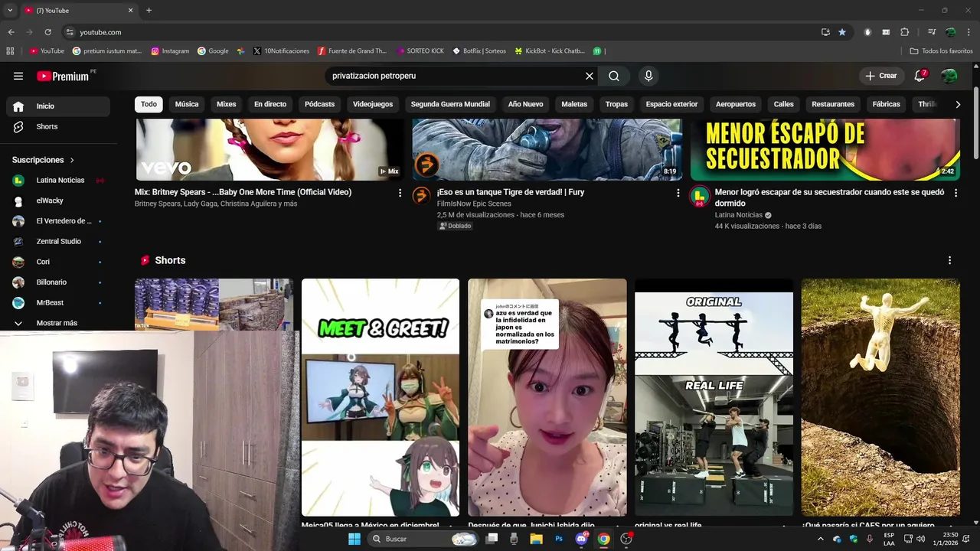Open options for Britney Spears mix video
Screen dimensions: 980x551
pyautogui.click(x=400, y=193)
